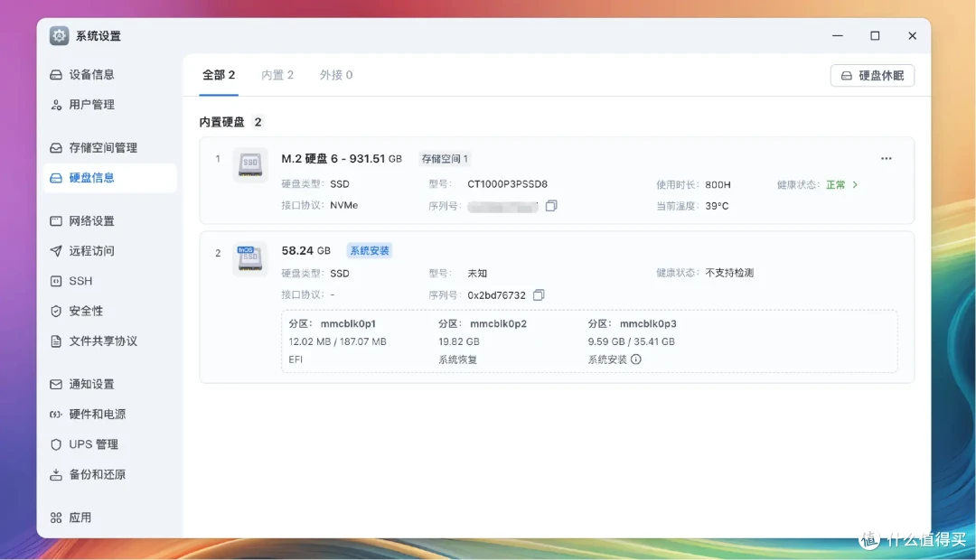Open 硬件和电源 text label
976x560 pixels.
point(97,415)
